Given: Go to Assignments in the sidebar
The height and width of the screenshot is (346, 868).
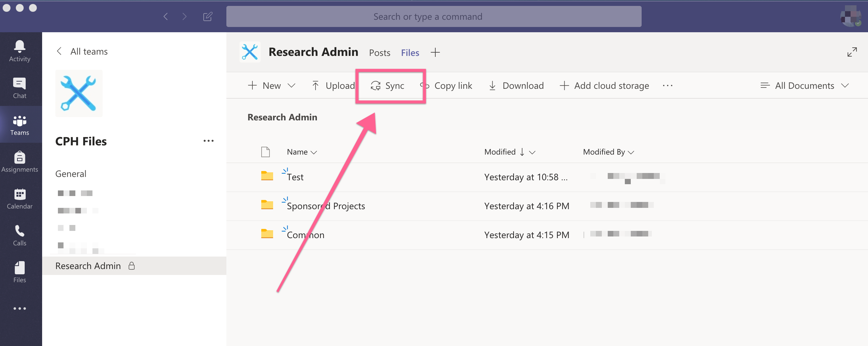Looking at the screenshot, I should [x=19, y=162].
